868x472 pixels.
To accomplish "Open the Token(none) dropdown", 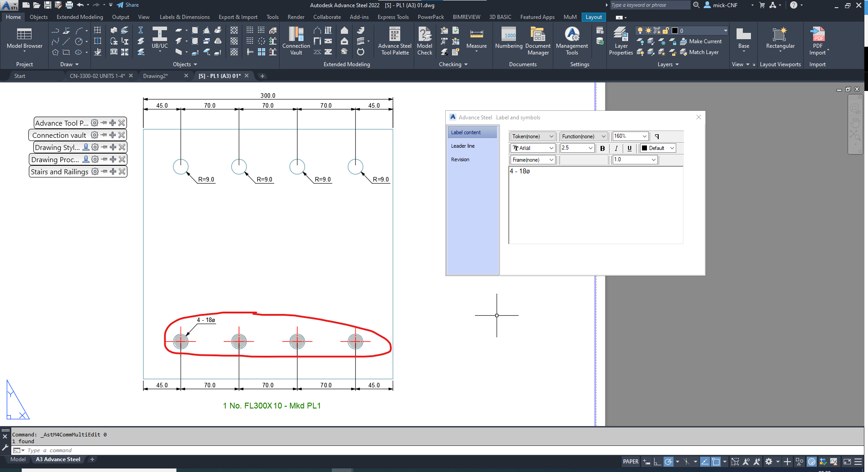I will click(533, 136).
